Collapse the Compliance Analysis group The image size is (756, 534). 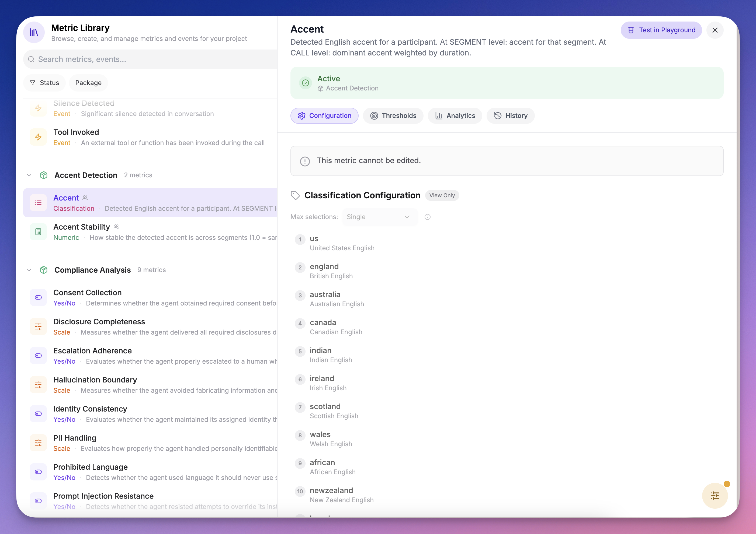pyautogui.click(x=29, y=270)
